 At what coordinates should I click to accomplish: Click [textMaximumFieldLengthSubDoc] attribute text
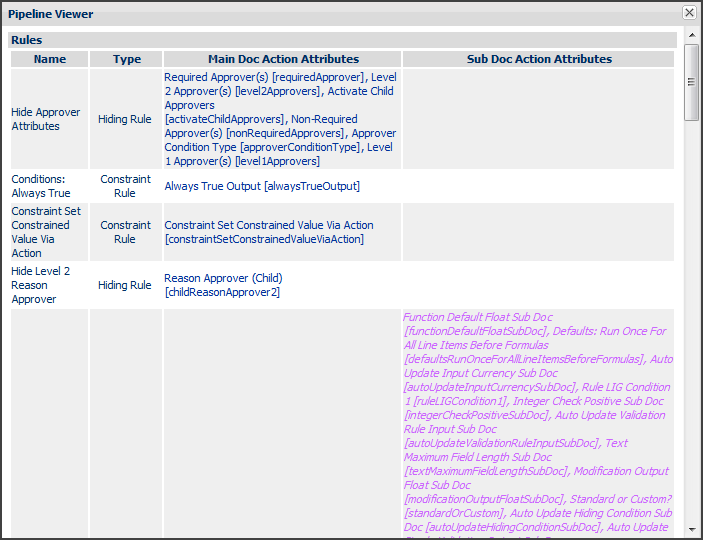click(x=486, y=471)
